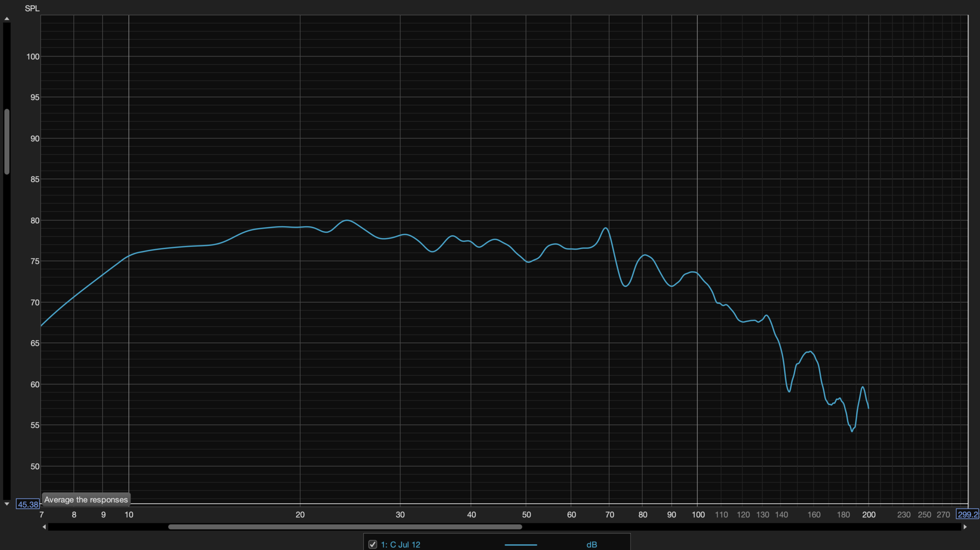Click the 45.38 lower SPL limit field
This screenshot has height=550, width=980.
(x=27, y=504)
